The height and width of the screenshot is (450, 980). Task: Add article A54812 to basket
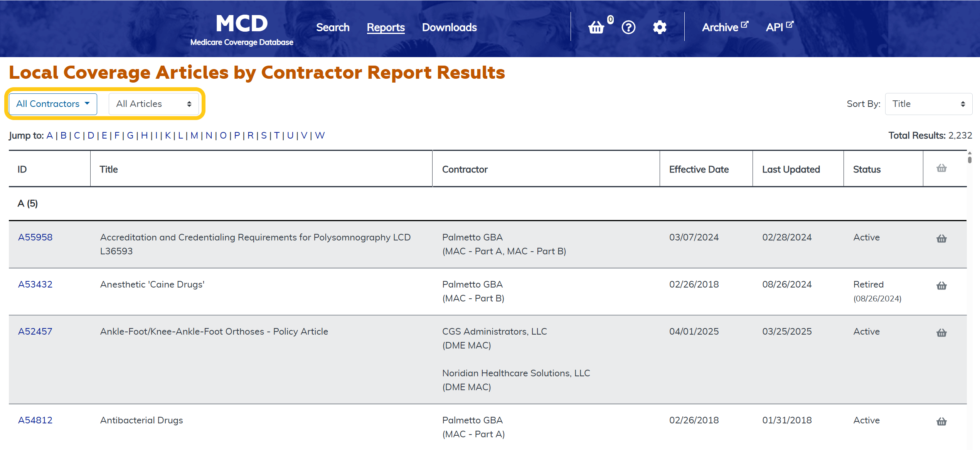(x=941, y=421)
